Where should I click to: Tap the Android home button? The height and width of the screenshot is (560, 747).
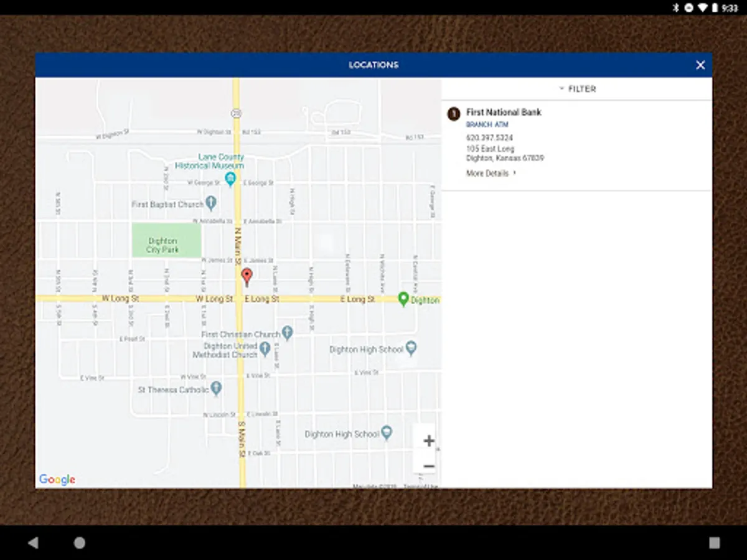80,543
